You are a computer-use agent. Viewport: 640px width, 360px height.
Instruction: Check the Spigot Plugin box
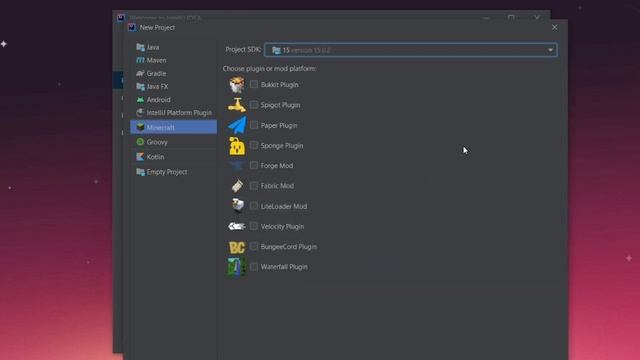254,104
